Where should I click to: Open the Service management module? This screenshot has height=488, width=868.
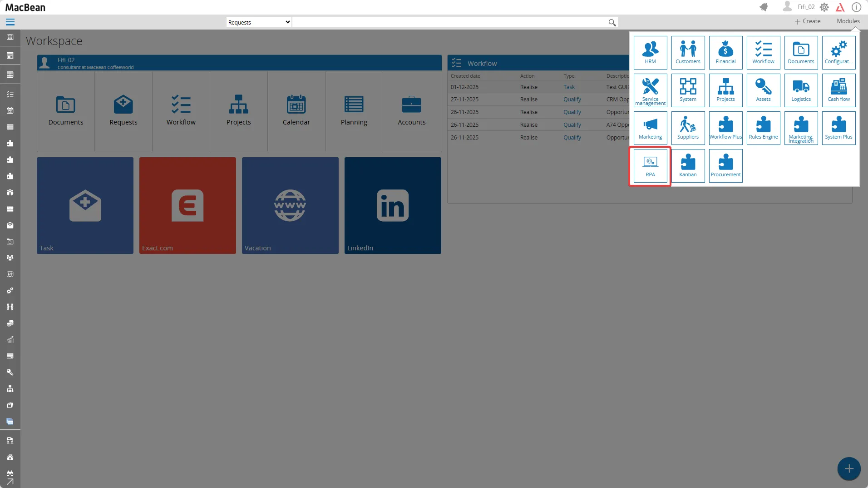pos(650,90)
